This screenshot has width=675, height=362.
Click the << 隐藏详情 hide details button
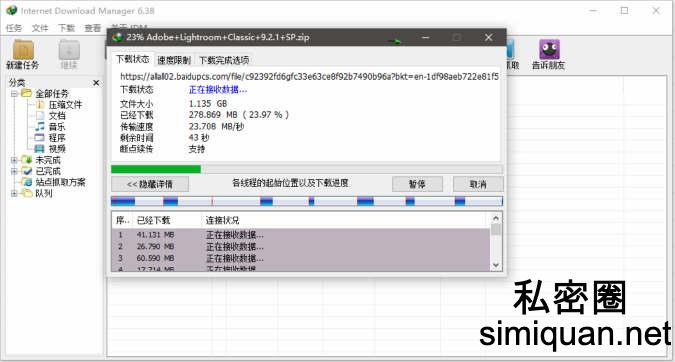(x=150, y=184)
